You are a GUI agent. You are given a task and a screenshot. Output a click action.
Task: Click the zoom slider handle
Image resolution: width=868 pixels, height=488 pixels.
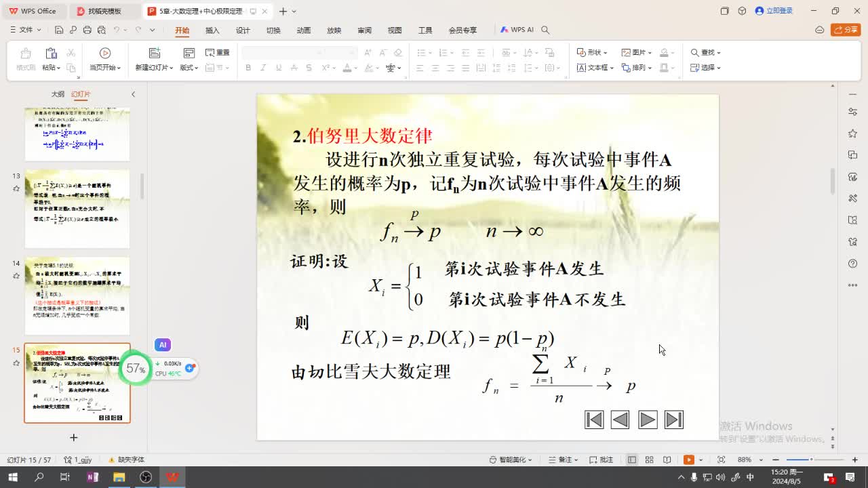(811, 460)
